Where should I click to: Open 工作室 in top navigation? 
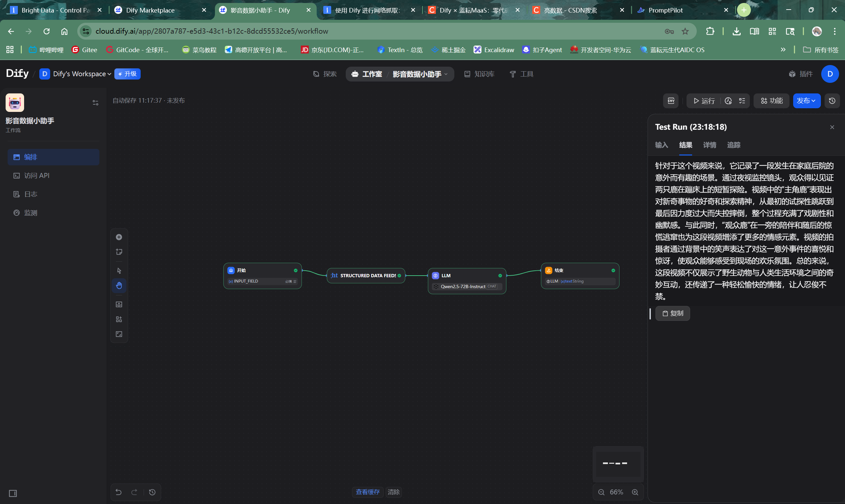tap(367, 74)
